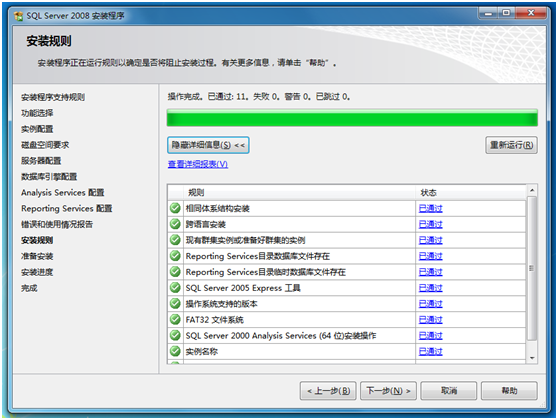Click check icon for 实例名称 rule

click(x=175, y=351)
